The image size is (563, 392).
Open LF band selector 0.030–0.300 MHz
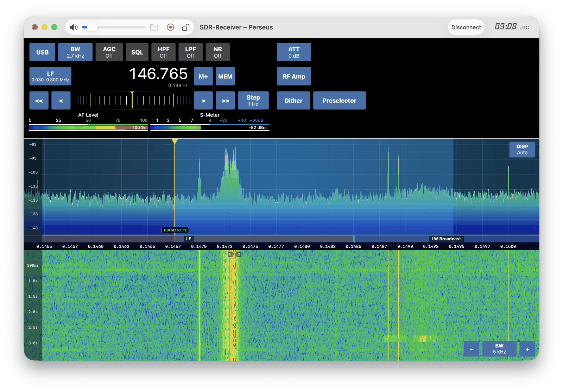point(50,76)
